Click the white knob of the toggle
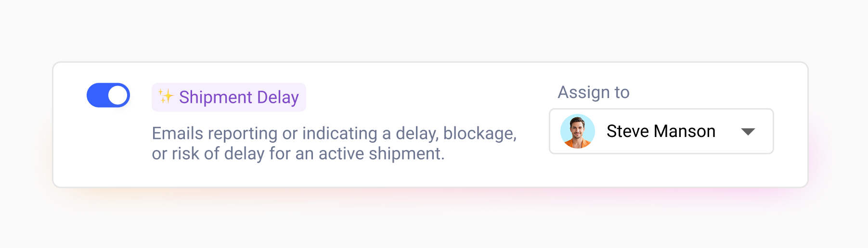Image resolution: width=868 pixels, height=248 pixels. (x=118, y=95)
